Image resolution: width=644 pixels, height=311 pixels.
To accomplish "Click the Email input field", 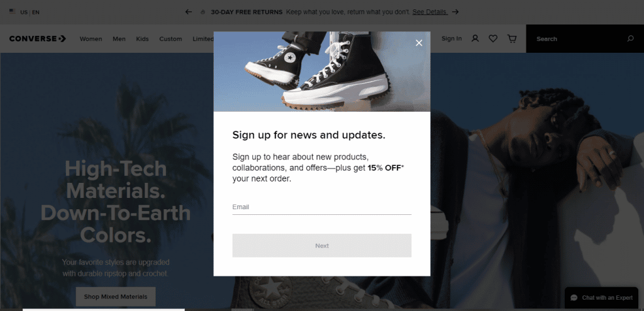I will (x=321, y=207).
